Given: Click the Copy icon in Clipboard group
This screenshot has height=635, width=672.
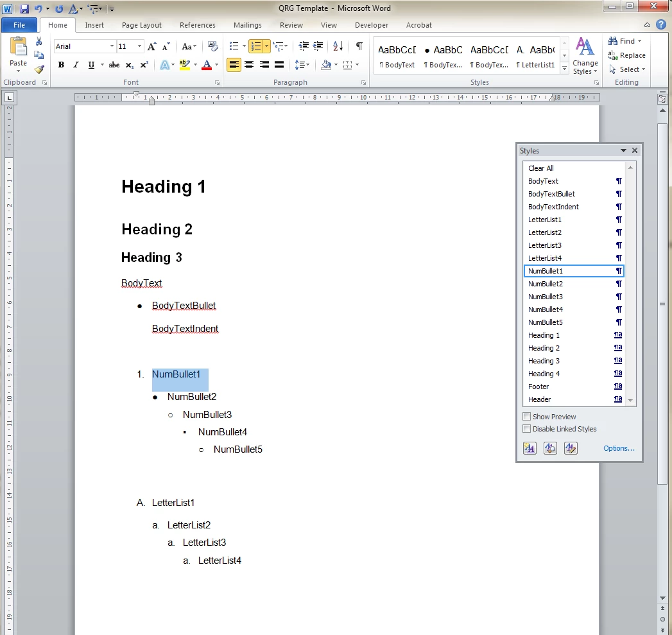Looking at the screenshot, I should click(x=39, y=55).
